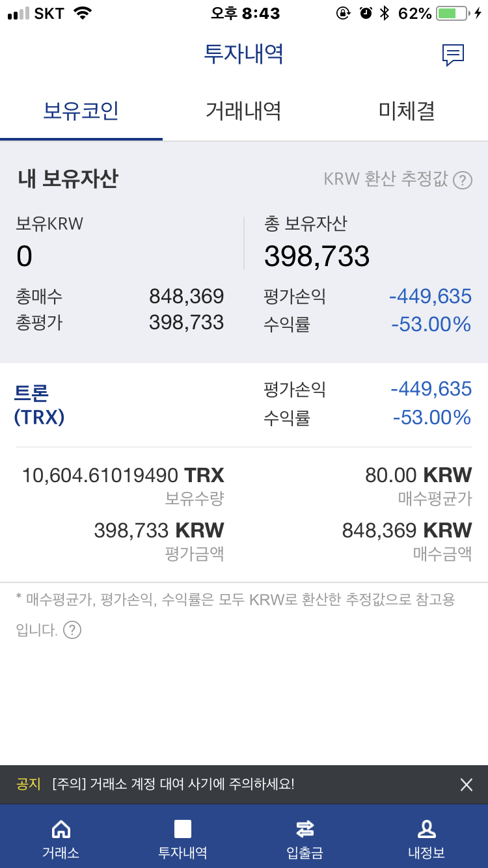Switch to the 미체결 tab

(407, 111)
